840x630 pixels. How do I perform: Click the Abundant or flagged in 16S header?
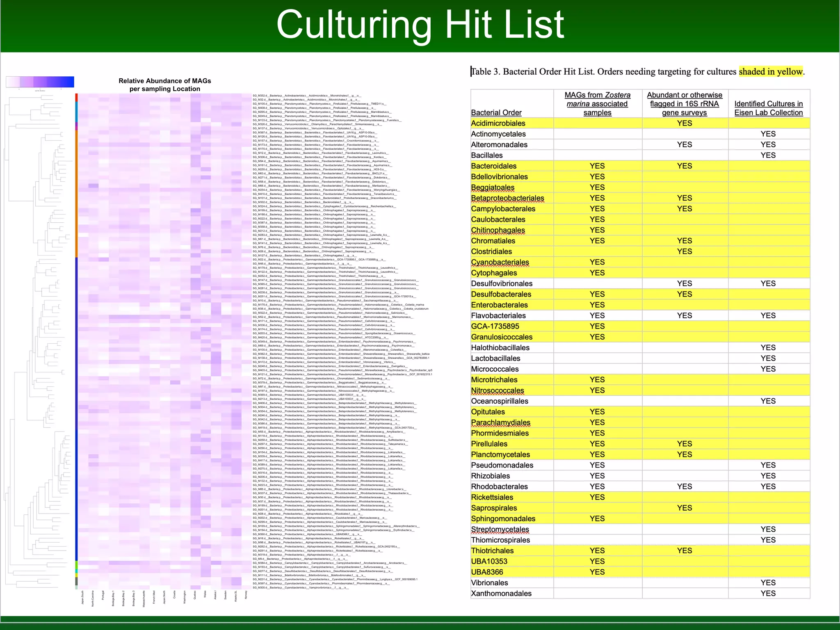coord(684,104)
